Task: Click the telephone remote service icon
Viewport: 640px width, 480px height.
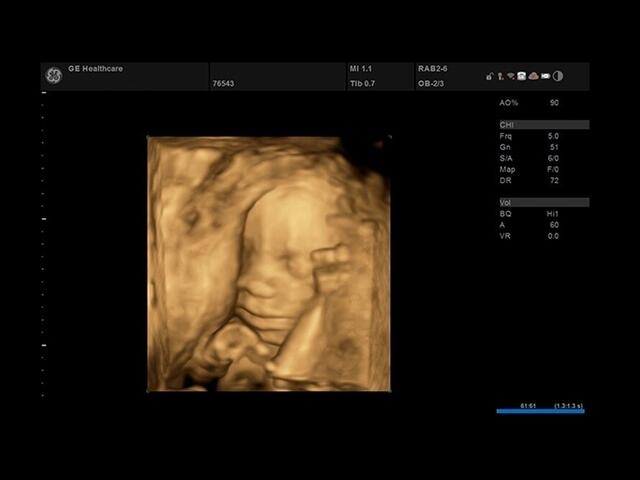Action: [522, 76]
